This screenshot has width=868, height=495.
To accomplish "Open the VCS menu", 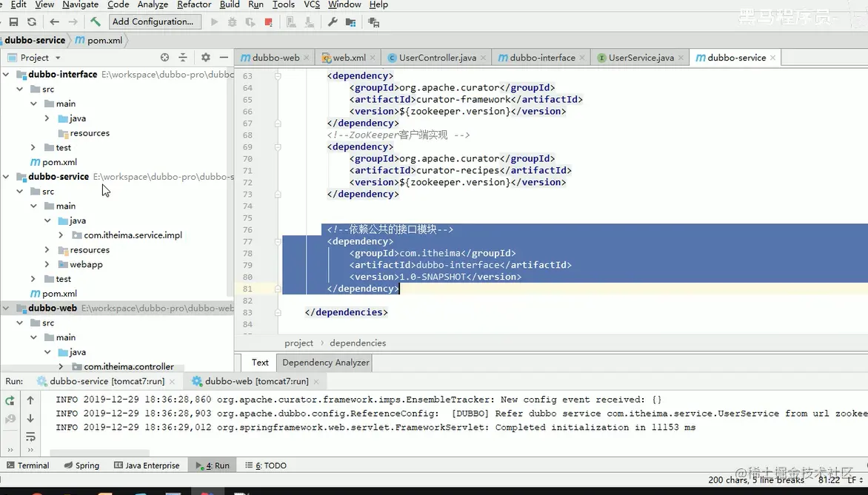I will 312,4.
